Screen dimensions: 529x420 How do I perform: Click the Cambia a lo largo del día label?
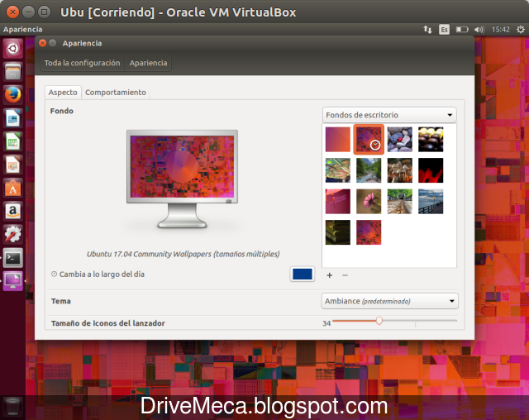click(102, 274)
